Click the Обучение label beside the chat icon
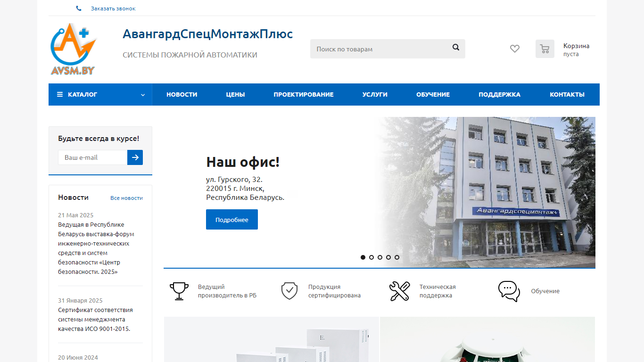This screenshot has height=362, width=644. point(545,291)
